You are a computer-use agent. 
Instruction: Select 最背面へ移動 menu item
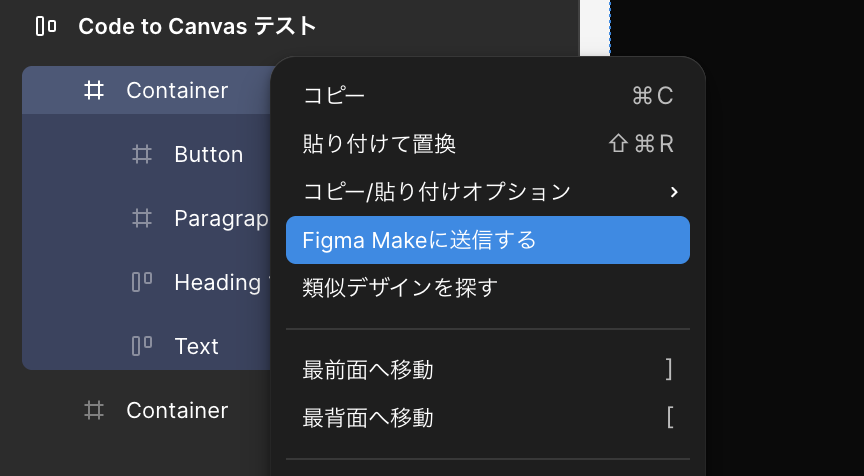click(368, 418)
